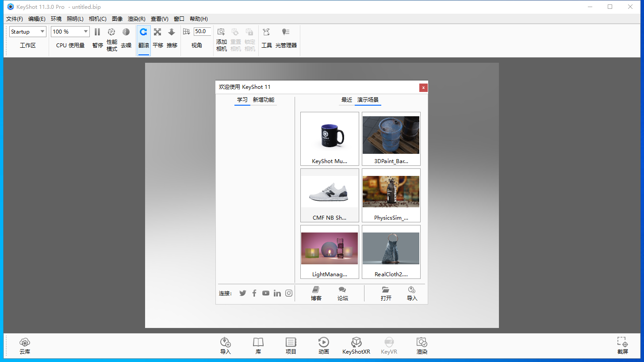
Task: Open the Cloud Library (云库) icon
Action: click(x=25, y=342)
